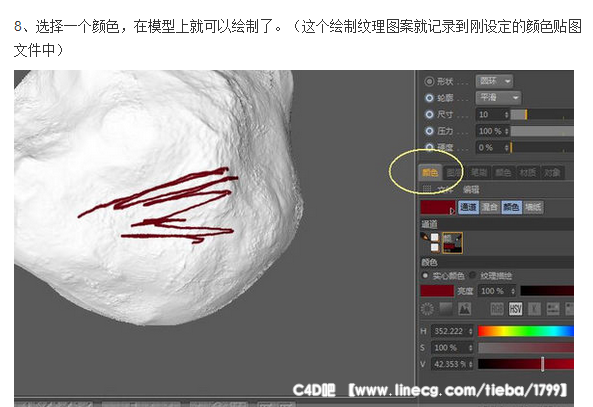Click the S saturation slider
Screen dimensions: 593x407
526,348
